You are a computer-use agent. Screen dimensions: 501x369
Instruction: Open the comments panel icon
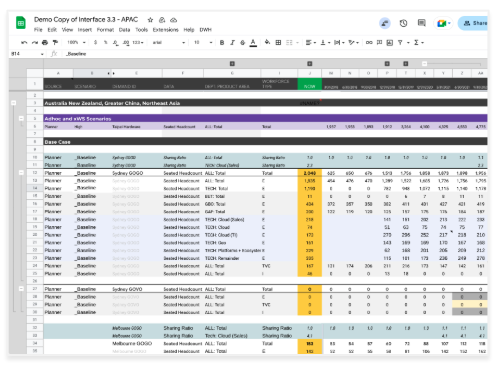coord(422,23)
